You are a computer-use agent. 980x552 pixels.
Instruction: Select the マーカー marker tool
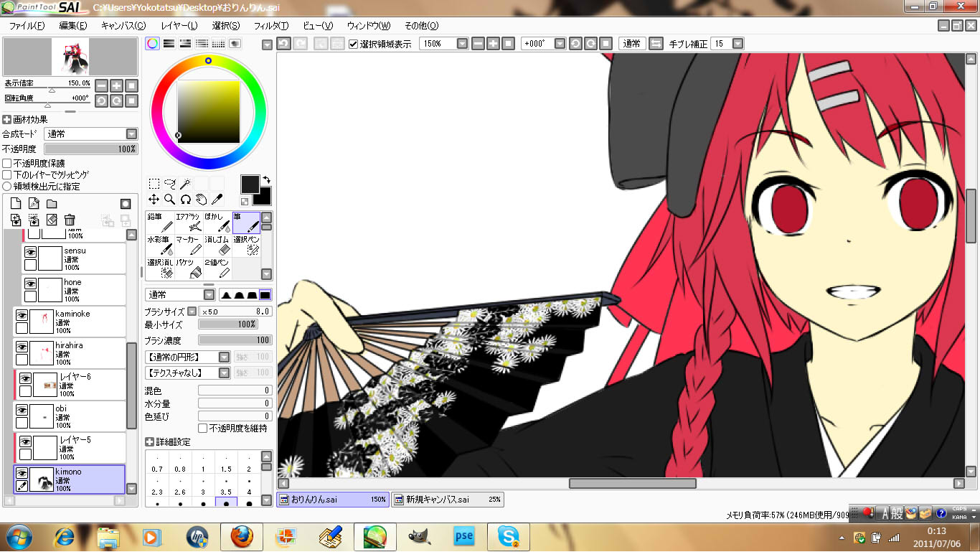pos(189,245)
